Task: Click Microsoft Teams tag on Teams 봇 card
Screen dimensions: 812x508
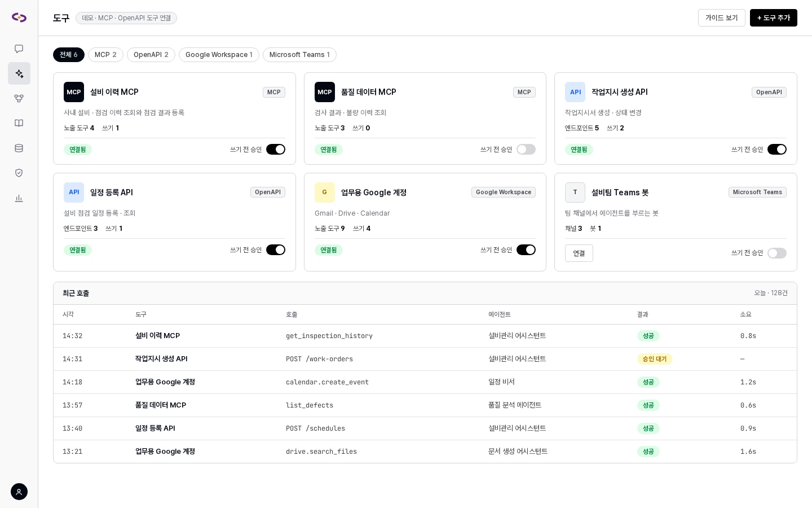Action: click(757, 192)
